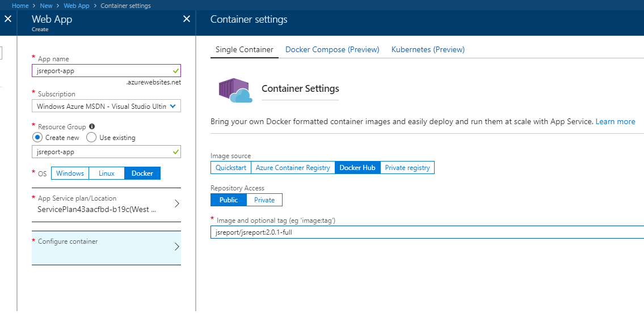644x314 pixels.
Task: Choose Linux as the OS
Action: [107, 173]
